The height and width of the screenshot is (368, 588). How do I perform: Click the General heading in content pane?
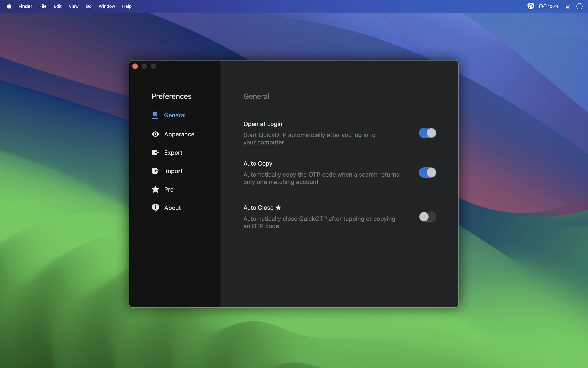tap(256, 96)
